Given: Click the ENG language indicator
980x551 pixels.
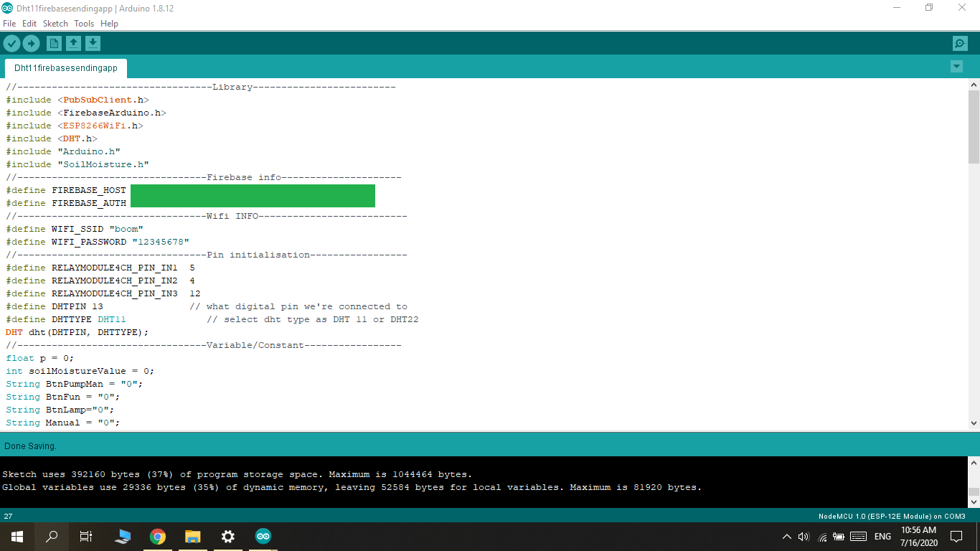Looking at the screenshot, I should tap(882, 536).
